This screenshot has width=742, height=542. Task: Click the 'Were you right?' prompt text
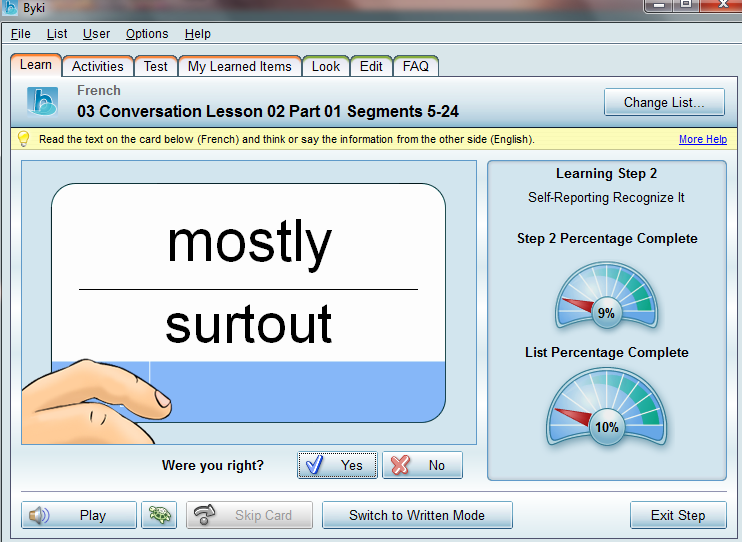click(212, 465)
